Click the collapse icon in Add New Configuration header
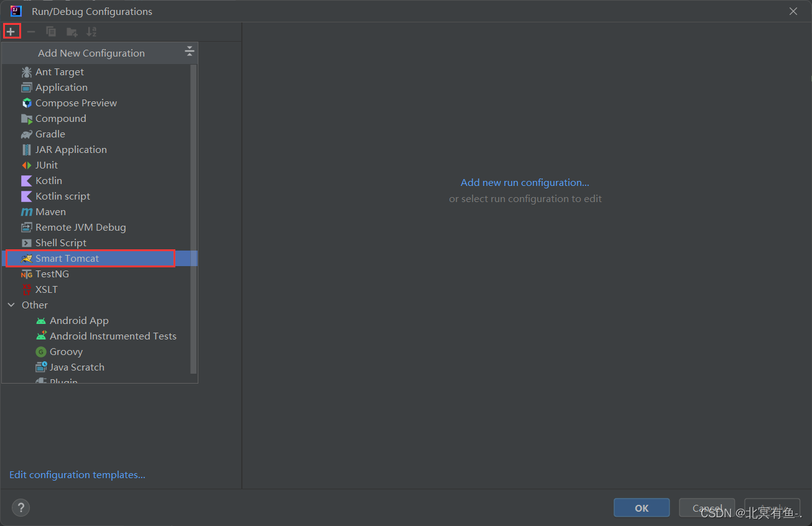 pyautogui.click(x=190, y=52)
